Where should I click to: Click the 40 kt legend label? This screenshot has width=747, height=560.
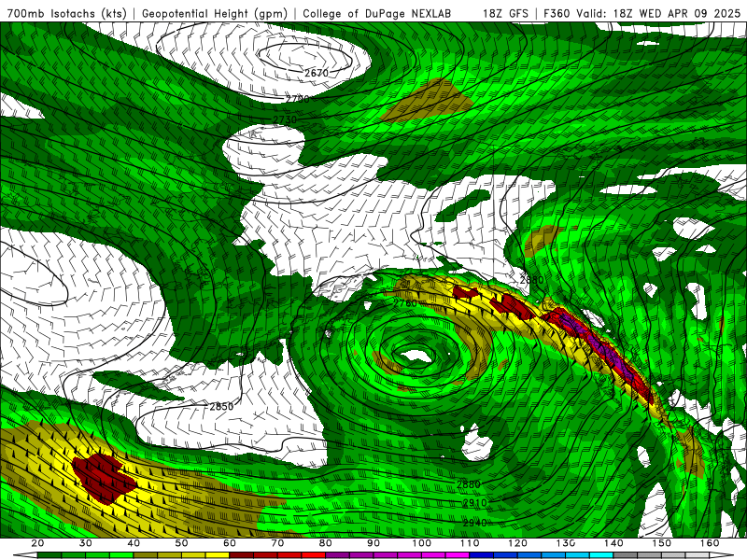click(x=134, y=543)
